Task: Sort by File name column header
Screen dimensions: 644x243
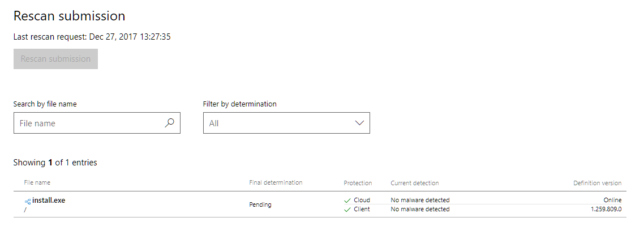Action: coord(37,182)
